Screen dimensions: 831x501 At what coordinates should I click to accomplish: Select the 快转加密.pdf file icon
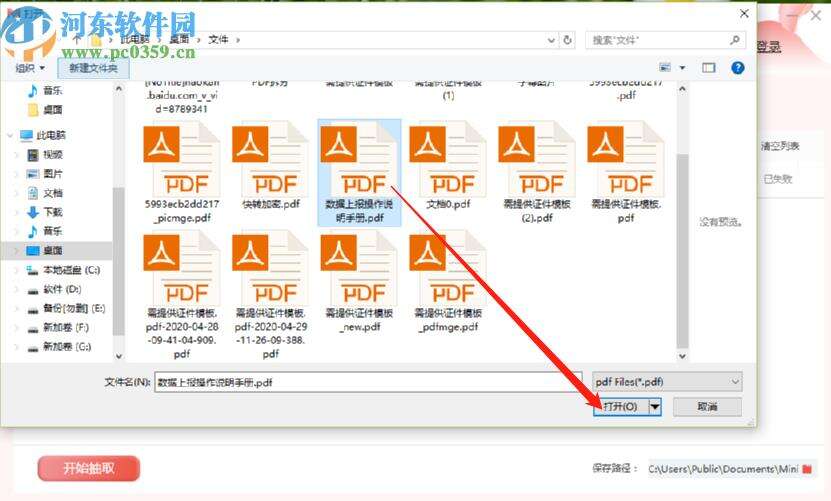[270, 159]
